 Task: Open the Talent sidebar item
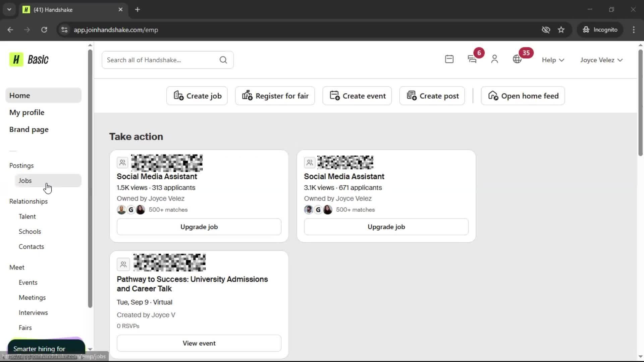[27, 217]
